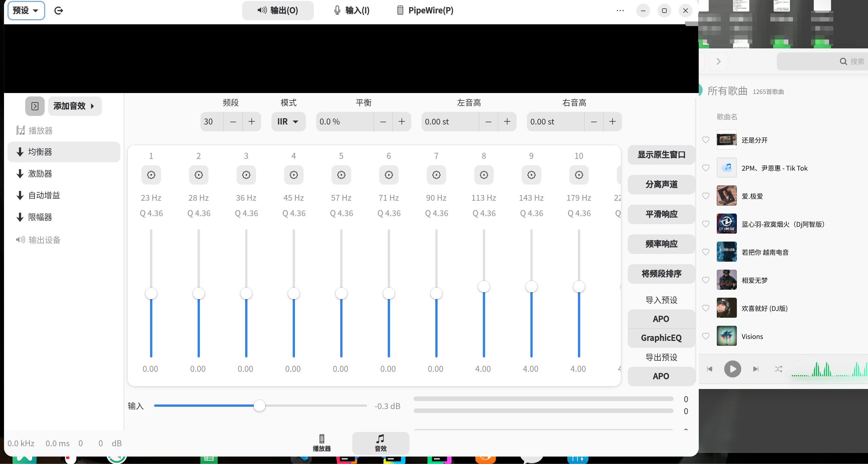Click the 分离声道 button
This screenshot has height=464, width=868.
[661, 184]
